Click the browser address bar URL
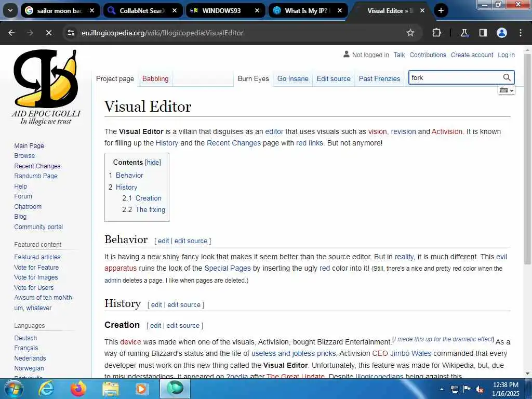The image size is (532, 399). [x=162, y=33]
